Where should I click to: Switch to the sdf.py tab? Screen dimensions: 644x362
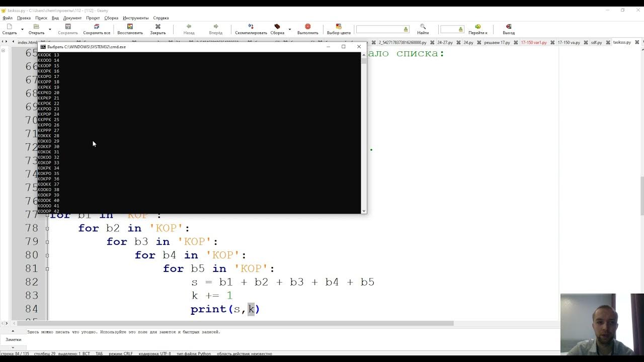597,43
